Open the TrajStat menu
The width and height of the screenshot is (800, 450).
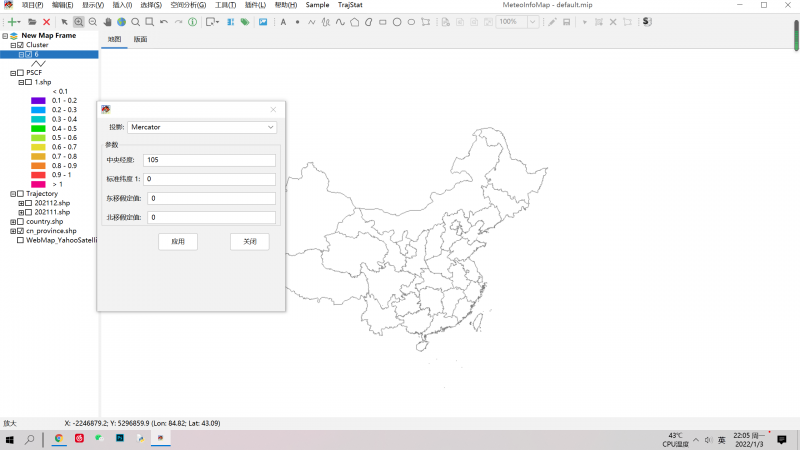pyautogui.click(x=350, y=5)
